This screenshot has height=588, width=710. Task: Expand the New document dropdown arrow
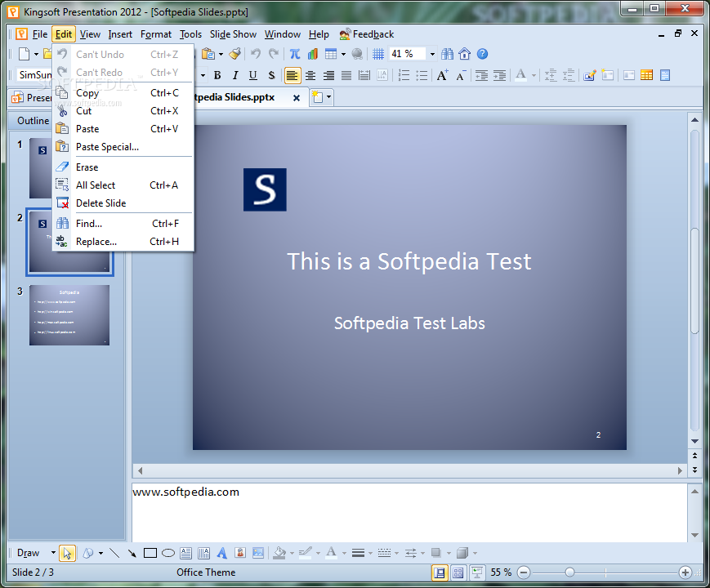pos(36,55)
